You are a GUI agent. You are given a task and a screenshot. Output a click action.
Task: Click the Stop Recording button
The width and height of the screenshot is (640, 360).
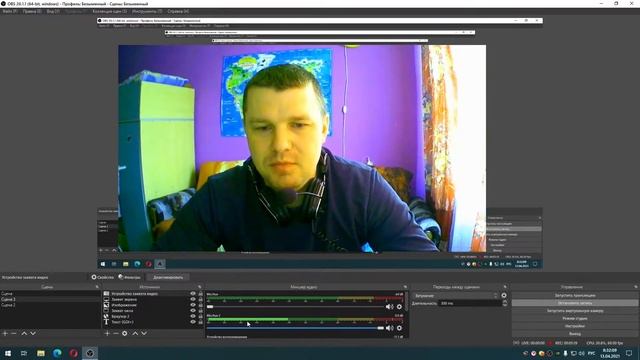(575, 303)
